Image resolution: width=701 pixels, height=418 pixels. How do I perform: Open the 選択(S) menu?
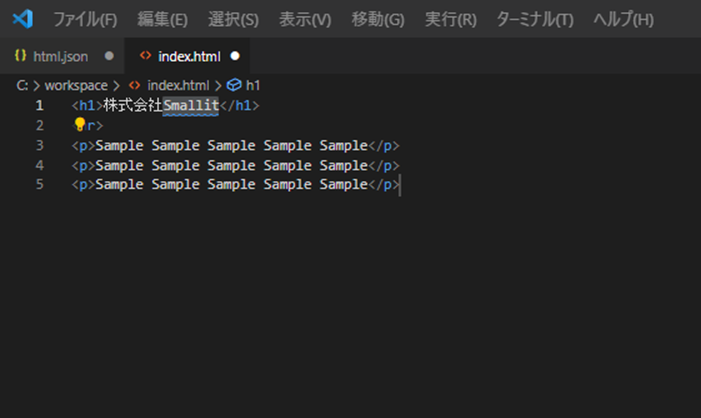[233, 20]
